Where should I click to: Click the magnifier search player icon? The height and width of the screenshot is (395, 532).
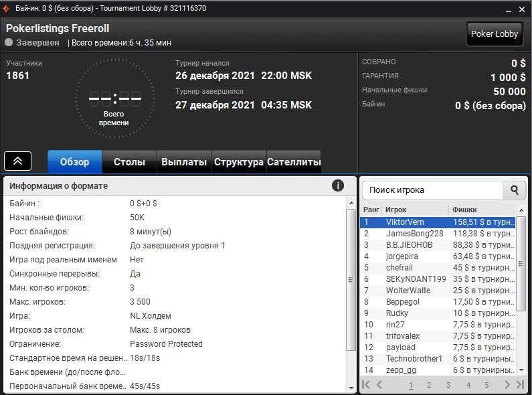[514, 190]
